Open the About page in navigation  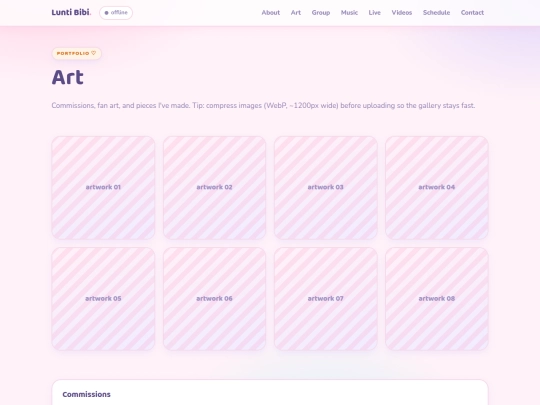[x=271, y=13]
